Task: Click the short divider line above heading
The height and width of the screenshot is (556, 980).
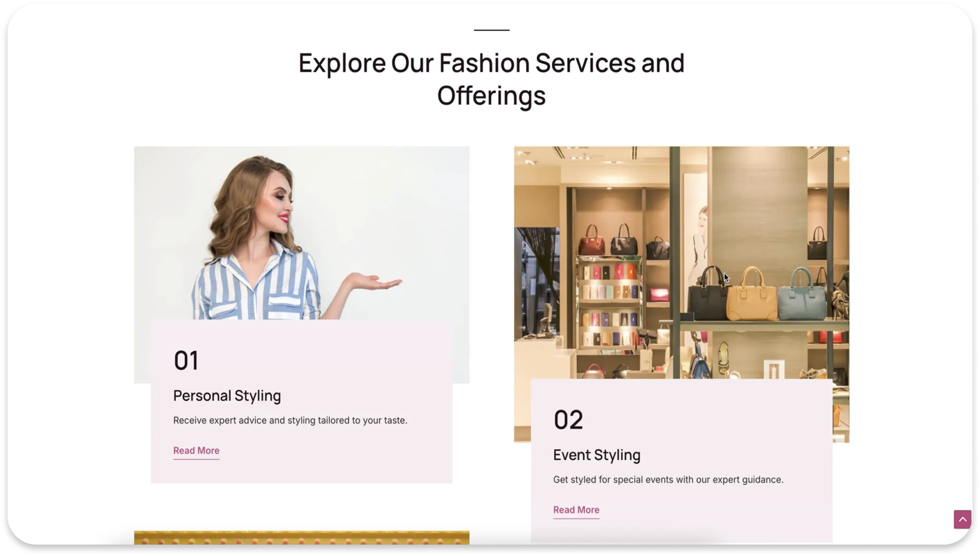Action: [x=491, y=30]
